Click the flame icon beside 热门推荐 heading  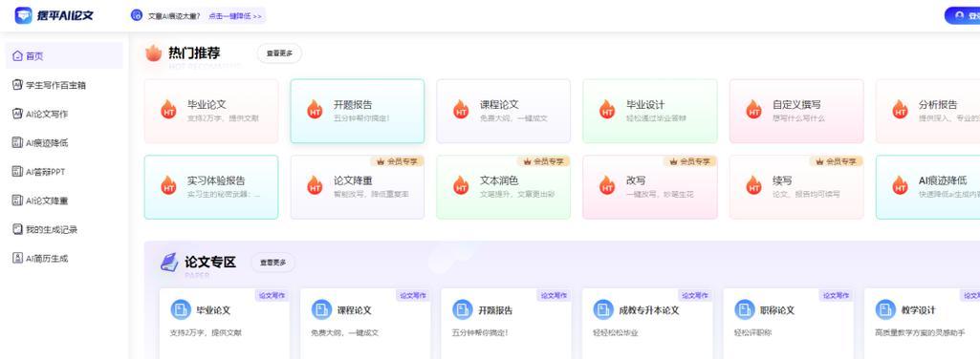(x=153, y=53)
